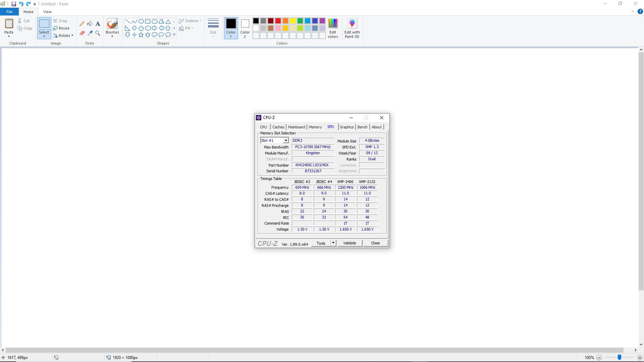Select the Color 2 background button
This screenshot has height=362, width=644.
click(x=245, y=28)
